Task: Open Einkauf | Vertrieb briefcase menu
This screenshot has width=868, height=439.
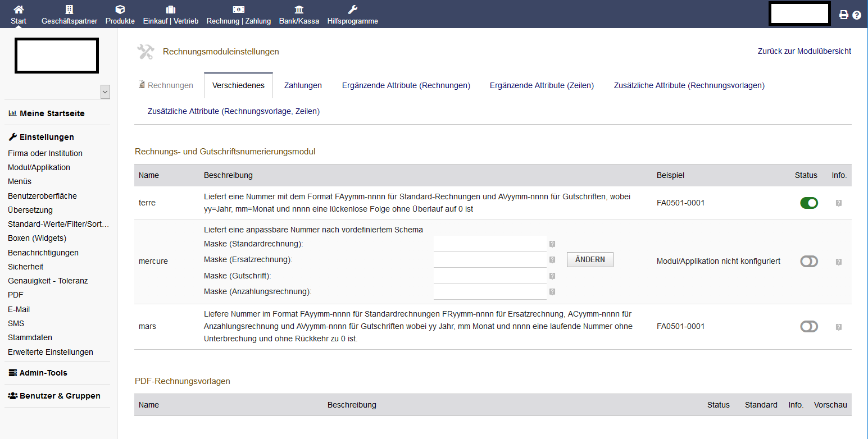Action: [171, 10]
